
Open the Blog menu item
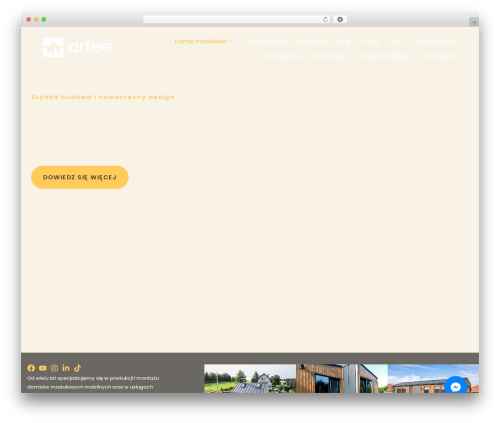[344, 41]
